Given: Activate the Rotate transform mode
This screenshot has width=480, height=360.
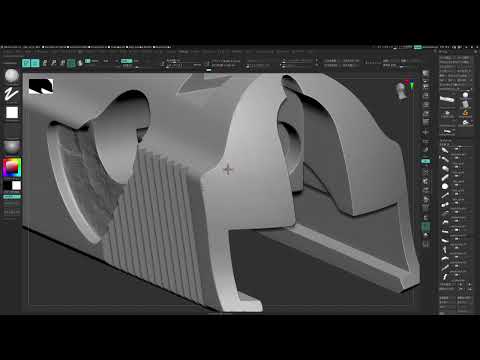Looking at the screenshot, I should pyautogui.click(x=62, y=63).
